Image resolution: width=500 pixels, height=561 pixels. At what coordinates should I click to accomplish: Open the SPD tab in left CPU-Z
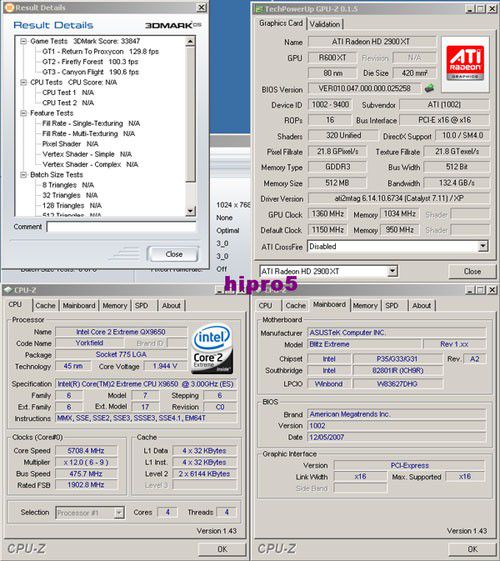142,306
